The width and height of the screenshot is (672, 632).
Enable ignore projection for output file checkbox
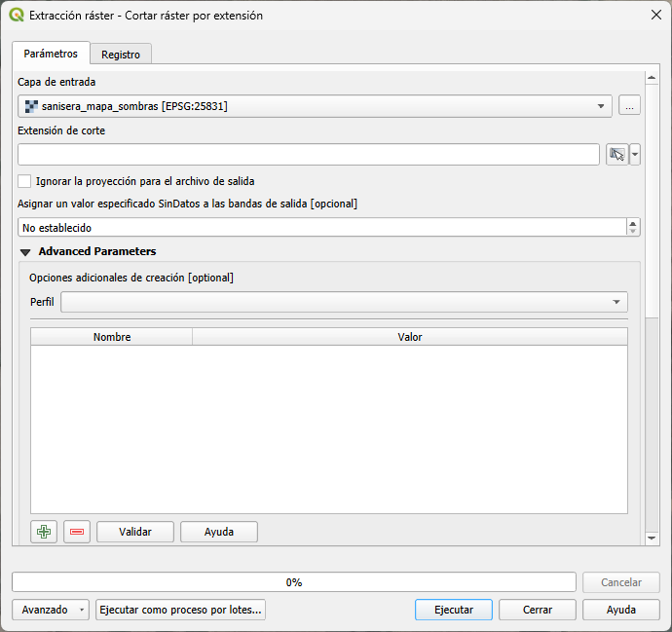click(x=25, y=181)
